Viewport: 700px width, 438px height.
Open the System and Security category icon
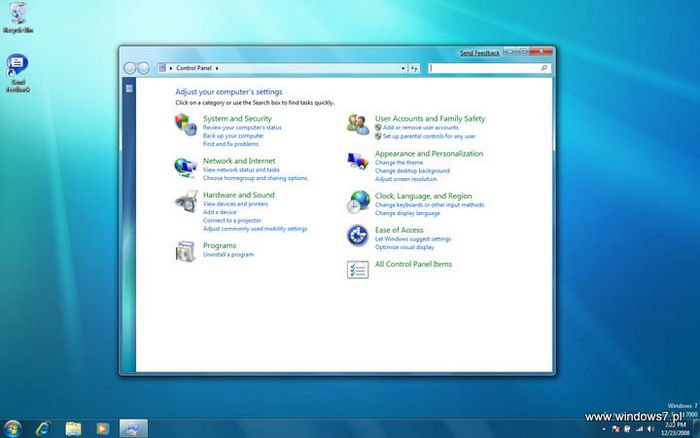point(186,125)
